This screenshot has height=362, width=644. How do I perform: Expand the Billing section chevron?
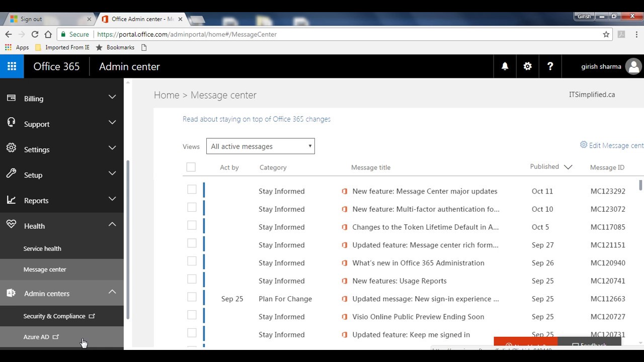tap(112, 97)
